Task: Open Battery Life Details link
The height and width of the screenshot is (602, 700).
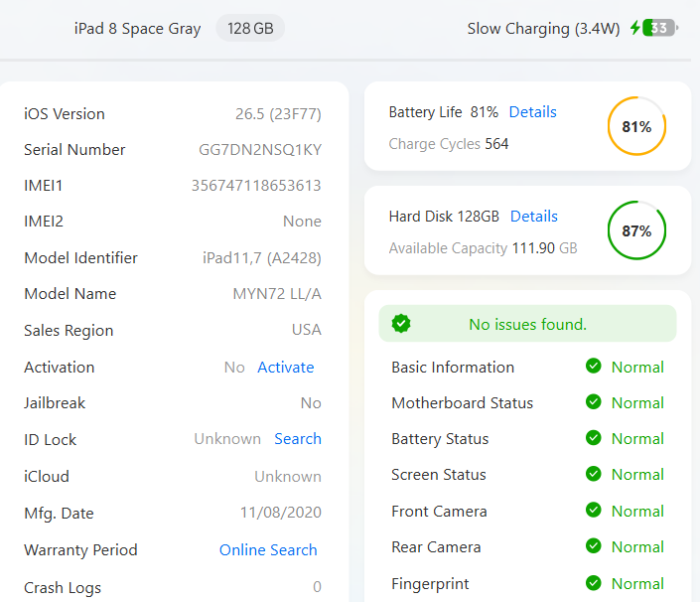Action: pos(532,111)
